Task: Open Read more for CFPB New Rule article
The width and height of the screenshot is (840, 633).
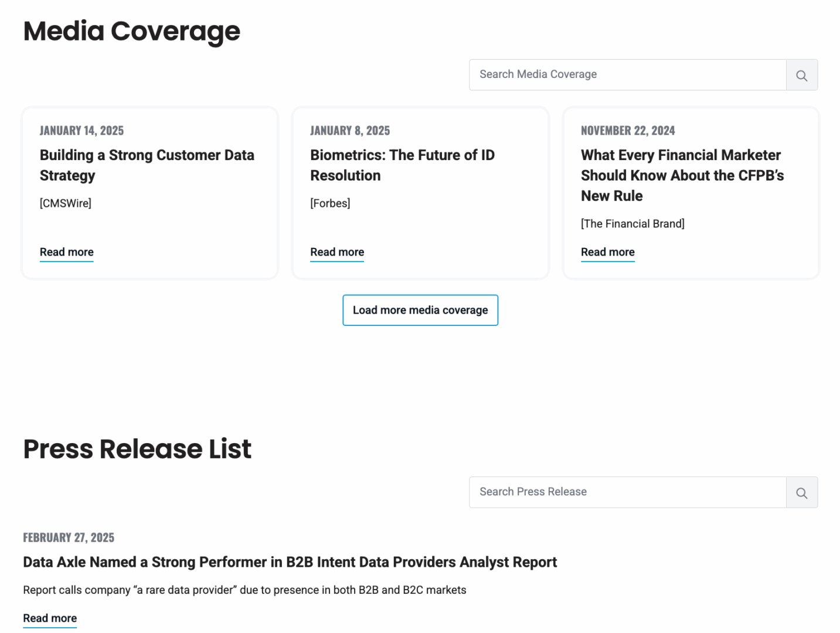Action: [x=607, y=252]
